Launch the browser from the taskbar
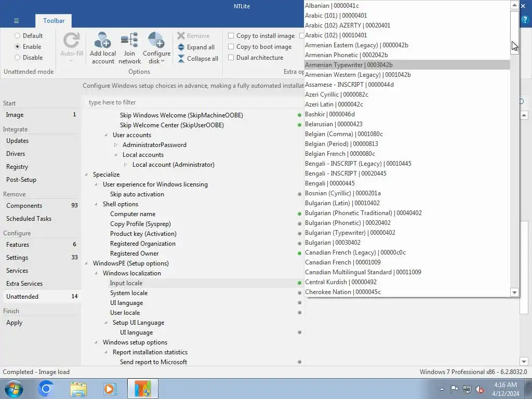This screenshot has width=532, height=399. (46, 389)
